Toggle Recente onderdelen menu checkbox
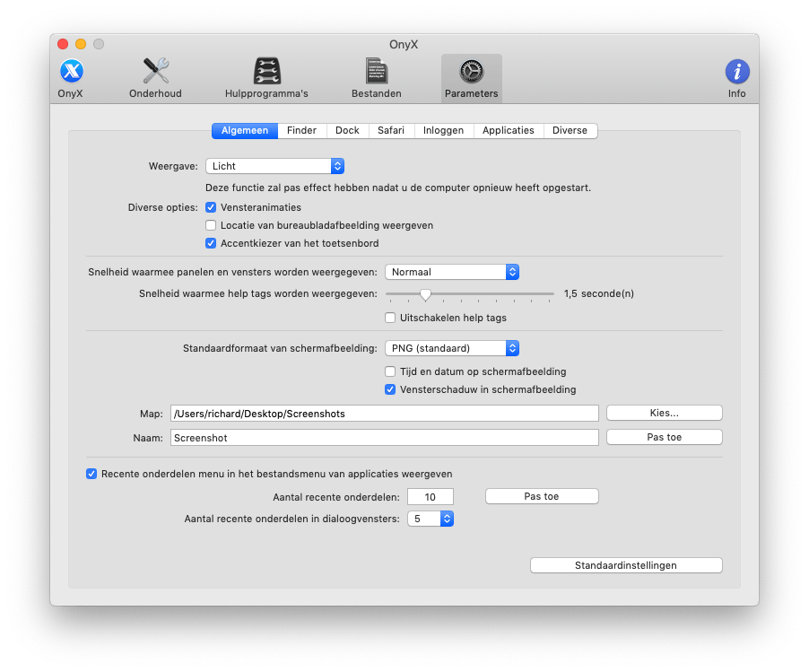 (91, 474)
